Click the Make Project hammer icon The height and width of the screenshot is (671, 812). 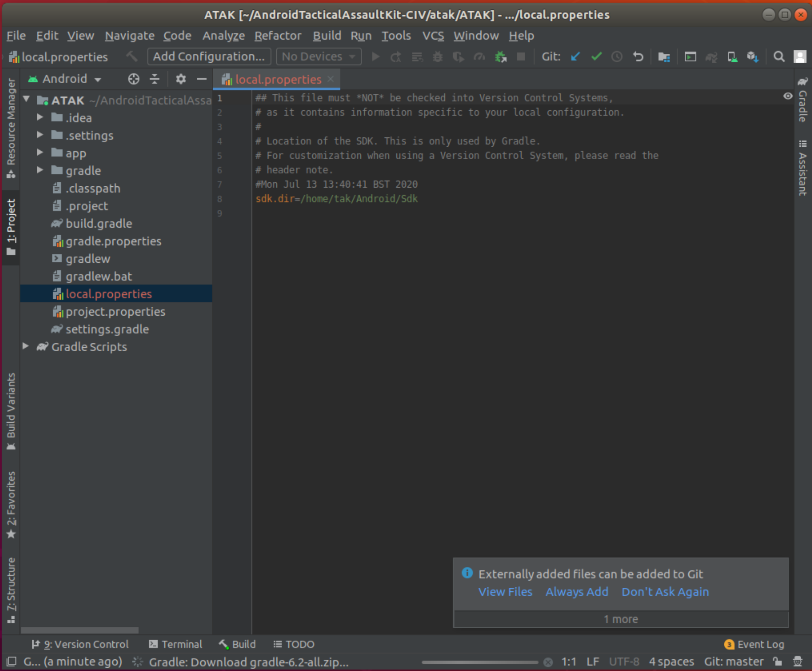pos(132,57)
